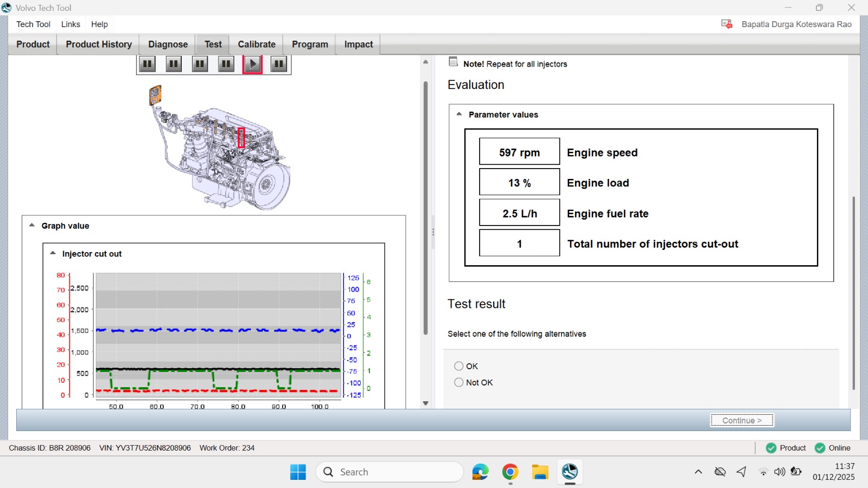Viewport: 868px width, 488px height.
Task: Open the Calibrate tab
Action: coord(257,44)
